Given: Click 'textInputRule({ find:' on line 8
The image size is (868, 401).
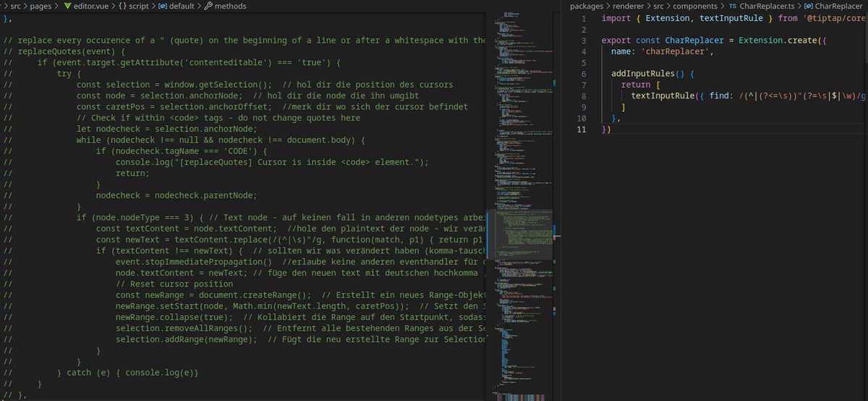Looking at the screenshot, I should 681,95.
